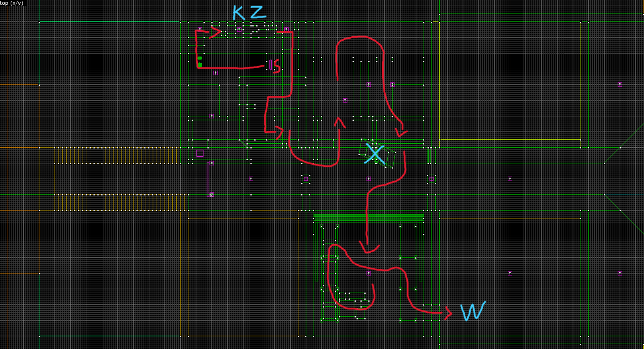Click the red arrowhead below the KZ label
Image resolution: width=644 pixels, height=349 pixels.
[215, 32]
